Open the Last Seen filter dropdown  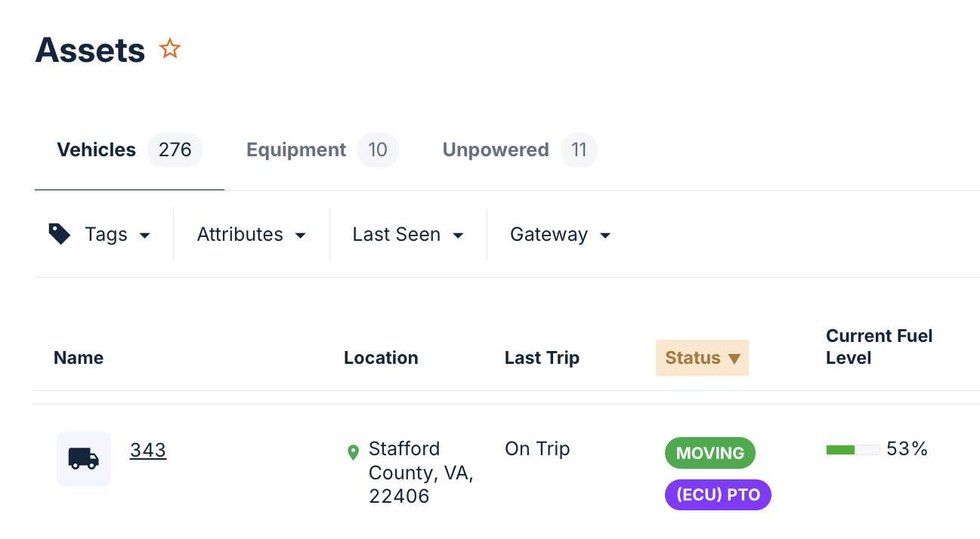click(408, 235)
